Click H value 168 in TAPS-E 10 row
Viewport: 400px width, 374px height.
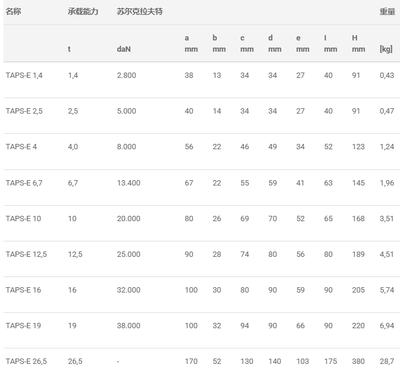tap(358, 219)
